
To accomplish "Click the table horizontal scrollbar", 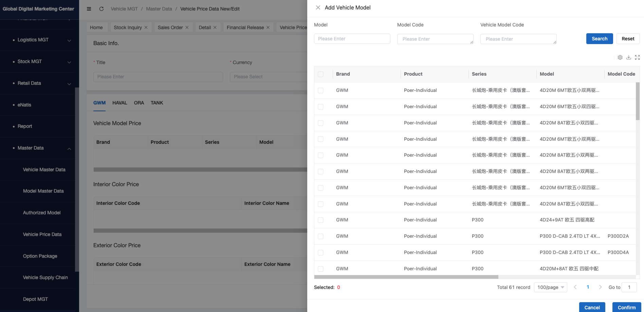I will 406,277.
